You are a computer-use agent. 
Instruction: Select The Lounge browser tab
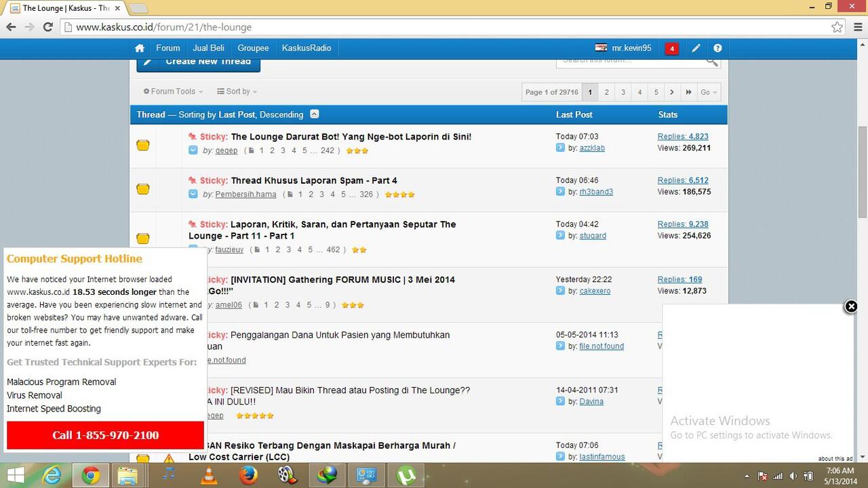(64, 8)
